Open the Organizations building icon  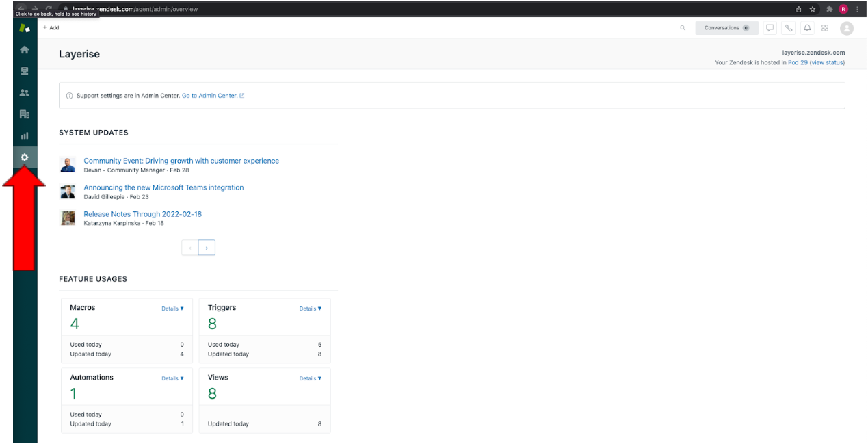[x=25, y=114]
